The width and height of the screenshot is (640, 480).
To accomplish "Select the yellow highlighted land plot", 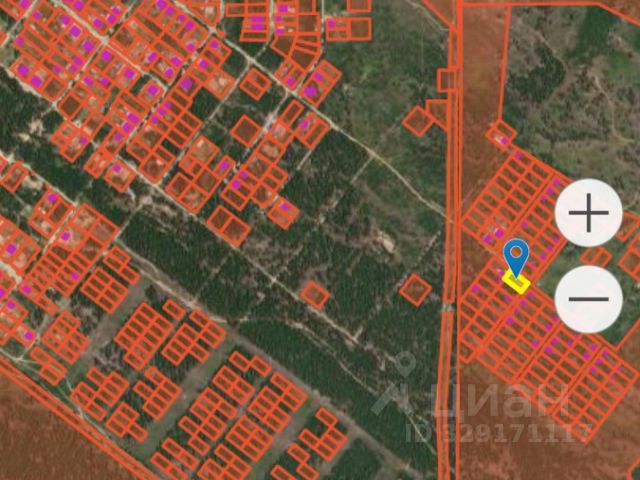I will (x=516, y=282).
